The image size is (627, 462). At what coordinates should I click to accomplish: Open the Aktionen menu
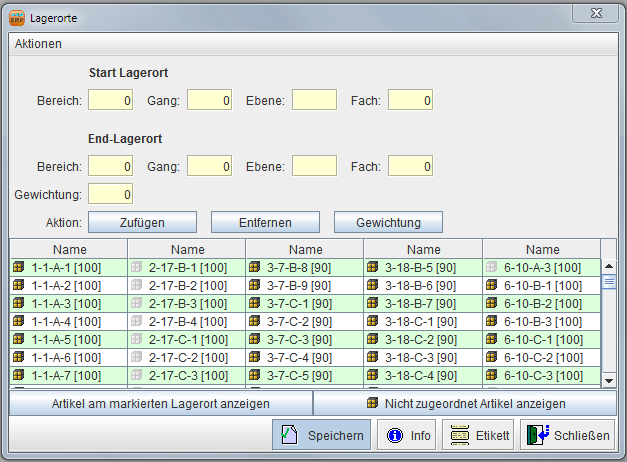pyautogui.click(x=38, y=44)
